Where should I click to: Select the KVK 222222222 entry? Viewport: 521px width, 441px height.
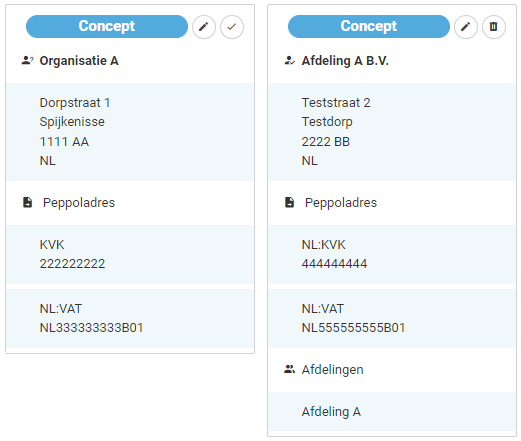(x=130, y=254)
